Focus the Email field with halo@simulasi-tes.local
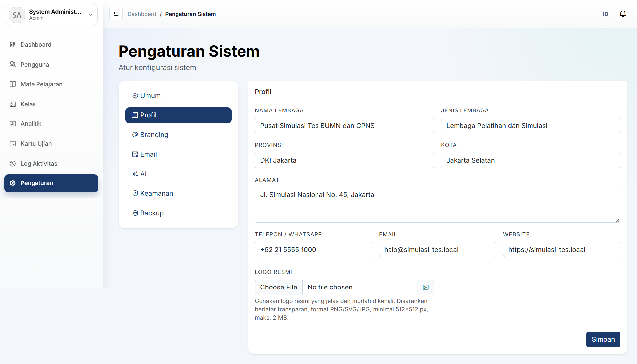 (x=438, y=250)
